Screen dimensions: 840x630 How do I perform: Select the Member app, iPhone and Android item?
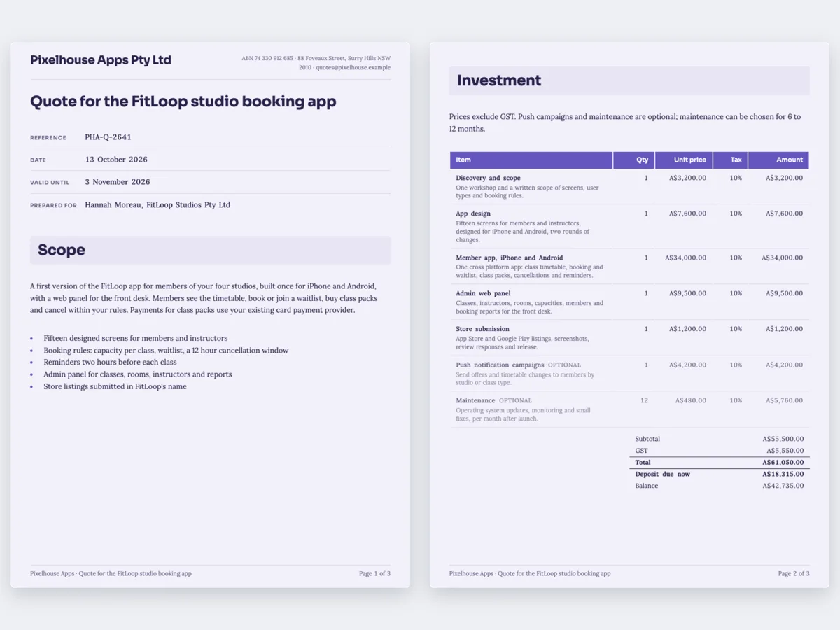click(x=510, y=258)
